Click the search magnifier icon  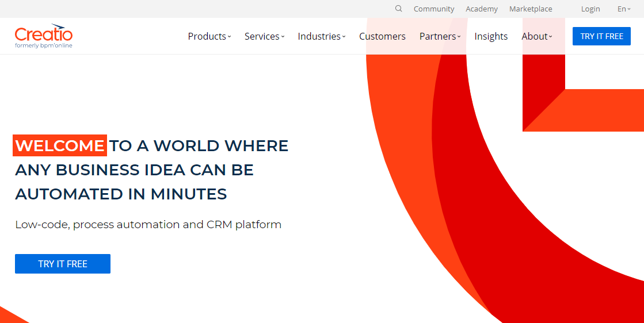click(x=398, y=9)
